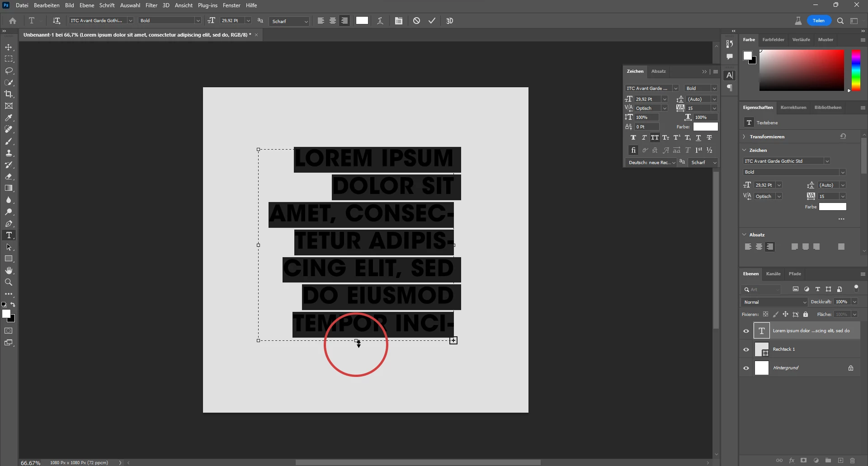868x466 pixels.
Task: Reset transform with the undo arrow
Action: pos(843,136)
